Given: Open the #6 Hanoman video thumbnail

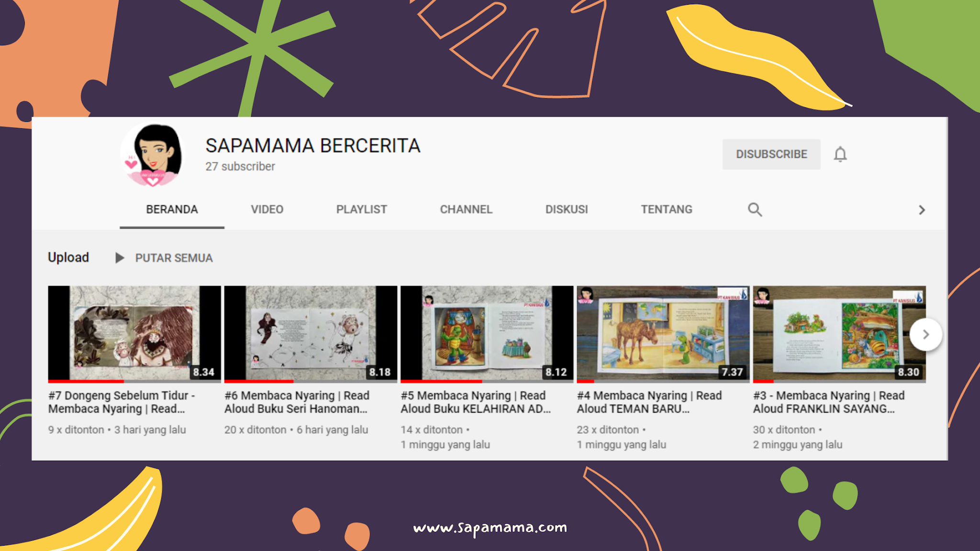Looking at the screenshot, I should click(x=311, y=333).
